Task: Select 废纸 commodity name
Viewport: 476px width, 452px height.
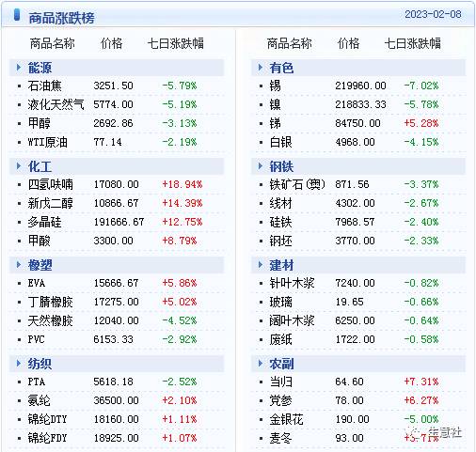Action: (x=280, y=339)
